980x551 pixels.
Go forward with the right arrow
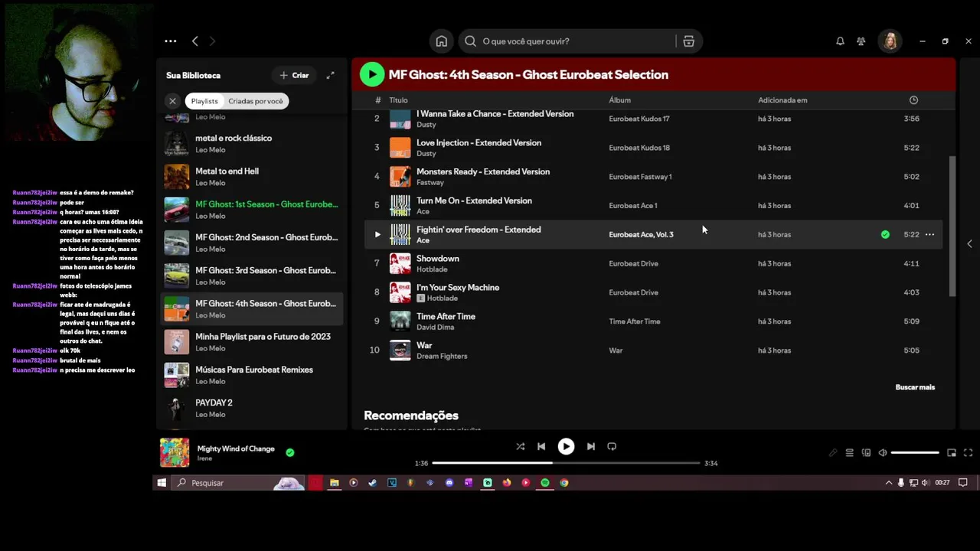coord(213,41)
